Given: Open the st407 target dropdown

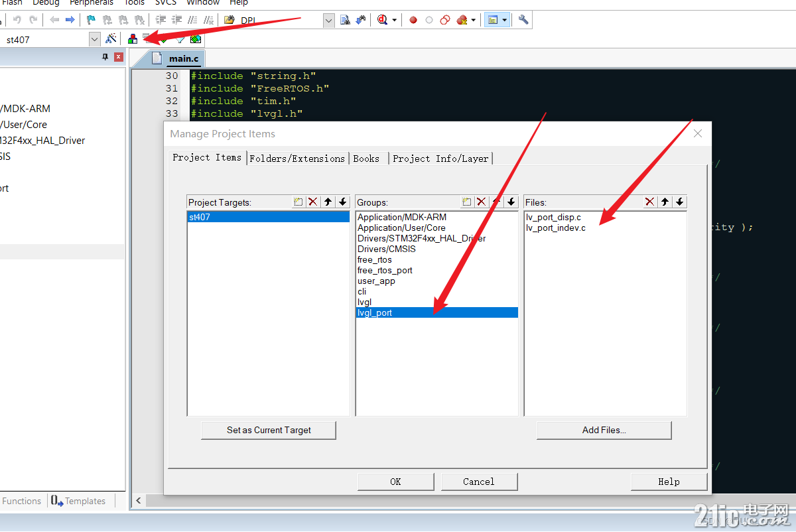Looking at the screenshot, I should click(x=94, y=39).
